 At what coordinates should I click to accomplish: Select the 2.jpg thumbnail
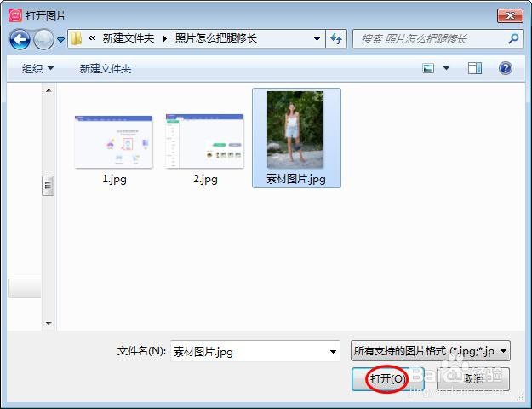(204, 141)
